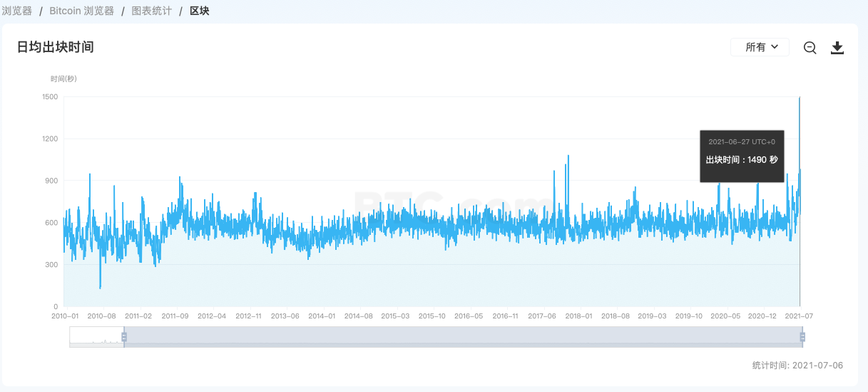Click the 1500 y-axis label
Image resolution: width=868 pixels, height=392 pixels.
[51, 96]
